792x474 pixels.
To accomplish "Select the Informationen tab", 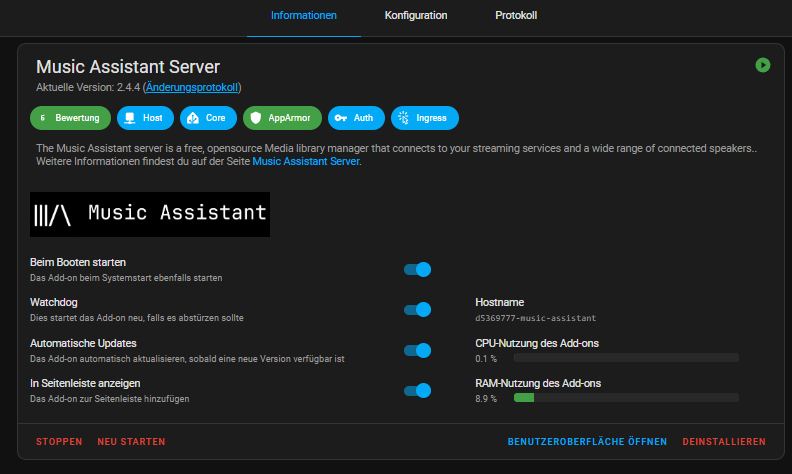I will coord(304,16).
